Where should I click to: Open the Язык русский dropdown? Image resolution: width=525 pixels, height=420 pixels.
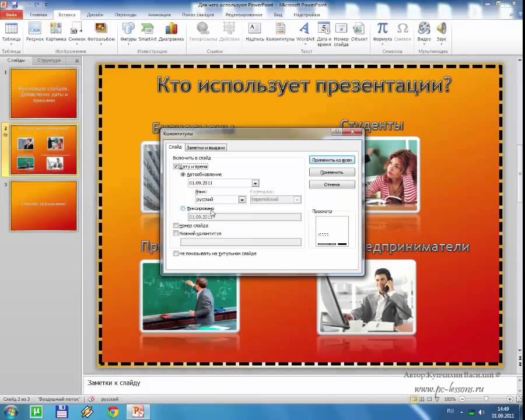click(242, 199)
